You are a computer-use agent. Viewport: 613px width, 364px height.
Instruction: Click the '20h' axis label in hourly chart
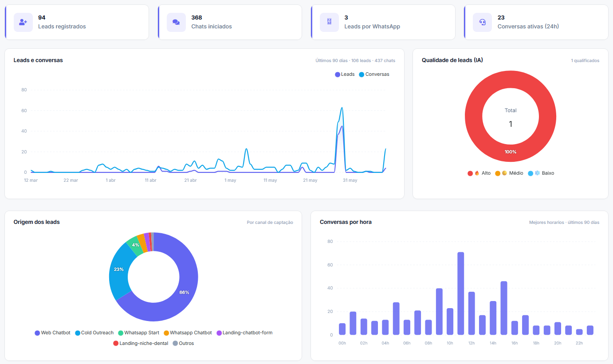[558, 344]
